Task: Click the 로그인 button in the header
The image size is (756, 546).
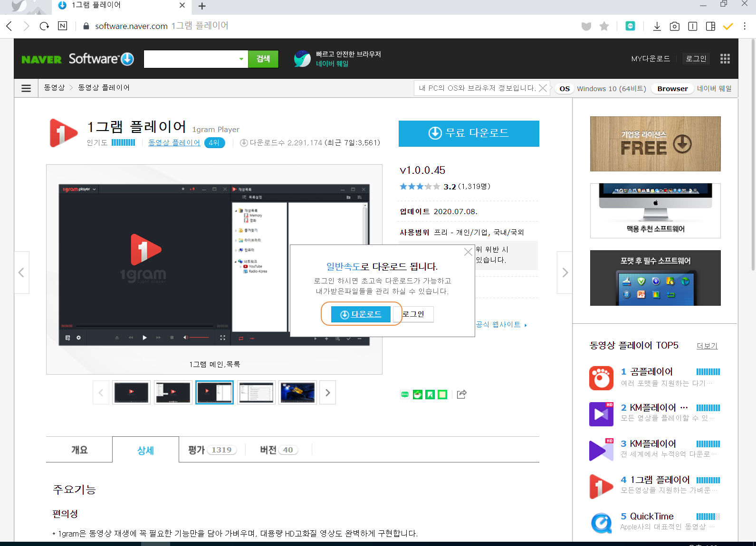Action: pyautogui.click(x=696, y=59)
